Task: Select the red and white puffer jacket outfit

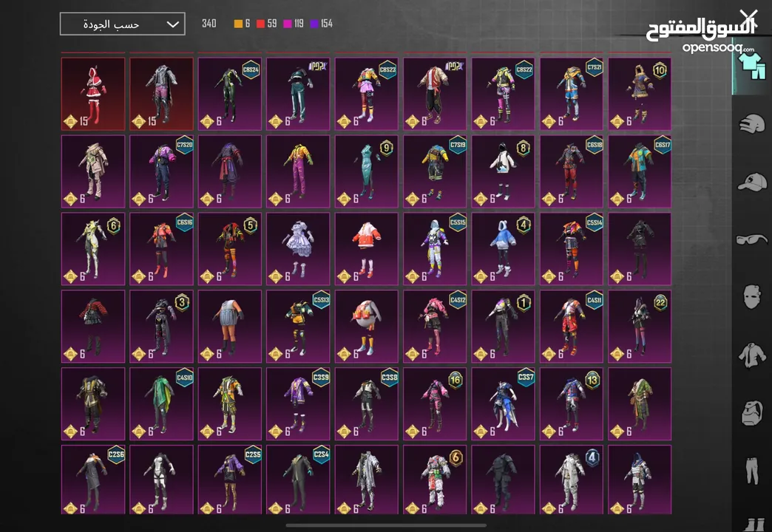Action: [x=366, y=249]
